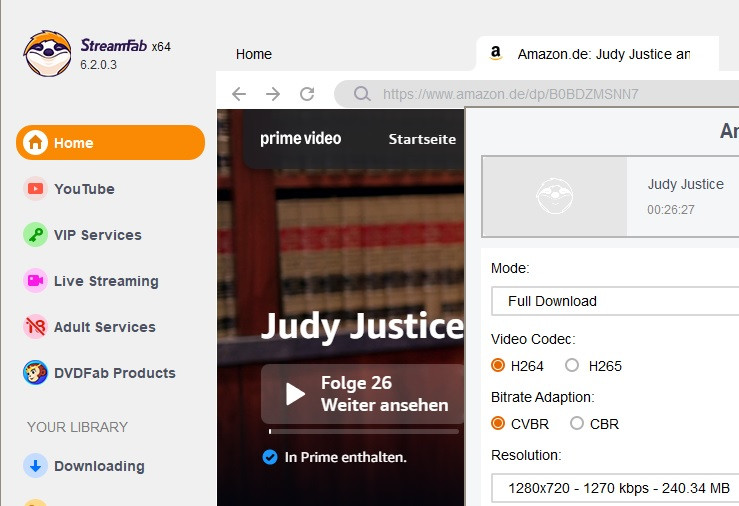Click the StreamFab sloth logo
The width and height of the screenshot is (739, 506).
(48, 54)
